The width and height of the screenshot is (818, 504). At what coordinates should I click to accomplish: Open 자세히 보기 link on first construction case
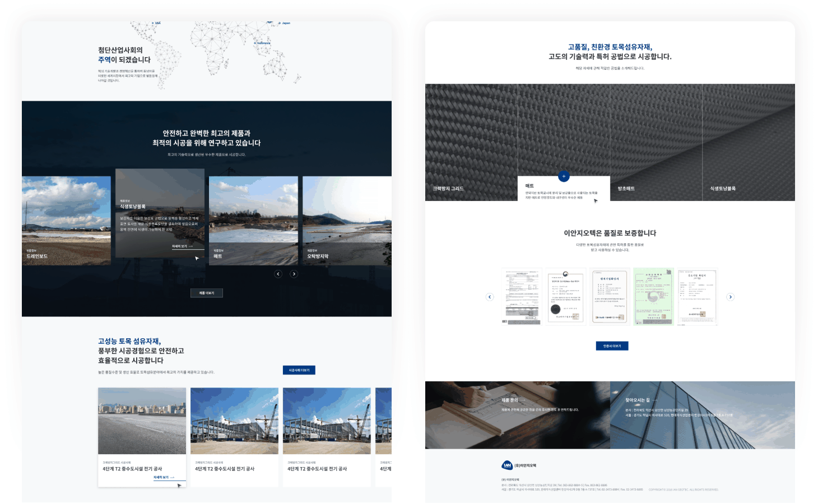click(x=164, y=478)
